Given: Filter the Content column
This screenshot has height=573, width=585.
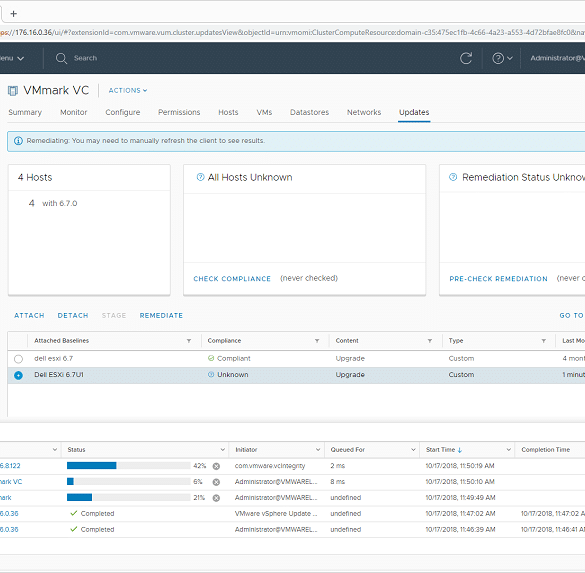Looking at the screenshot, I should point(430,341).
